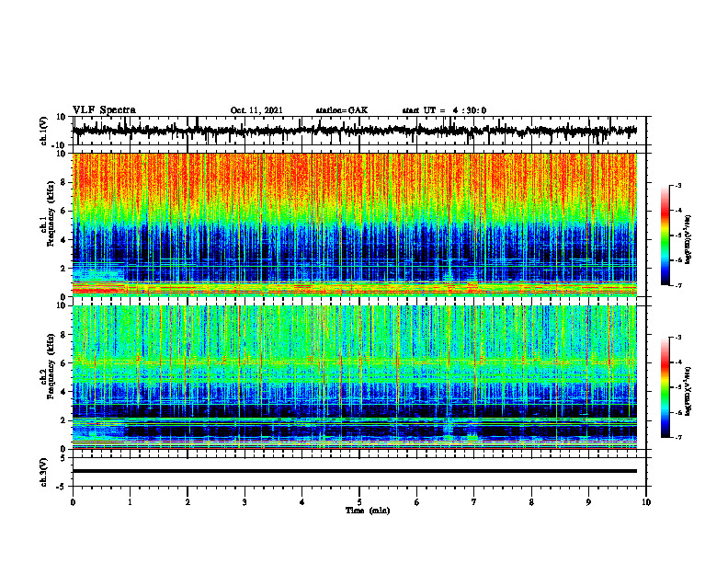Click the time axis tick label "5"
This screenshot has width=728, height=563.
click(x=359, y=502)
